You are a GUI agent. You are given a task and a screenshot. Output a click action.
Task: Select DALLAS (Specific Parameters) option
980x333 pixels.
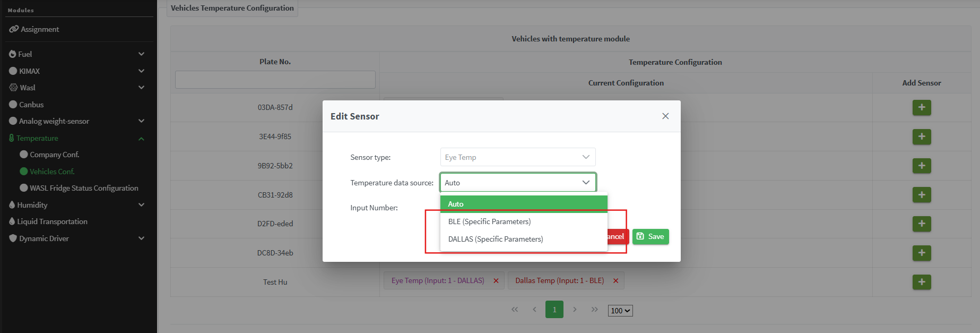[x=496, y=239]
